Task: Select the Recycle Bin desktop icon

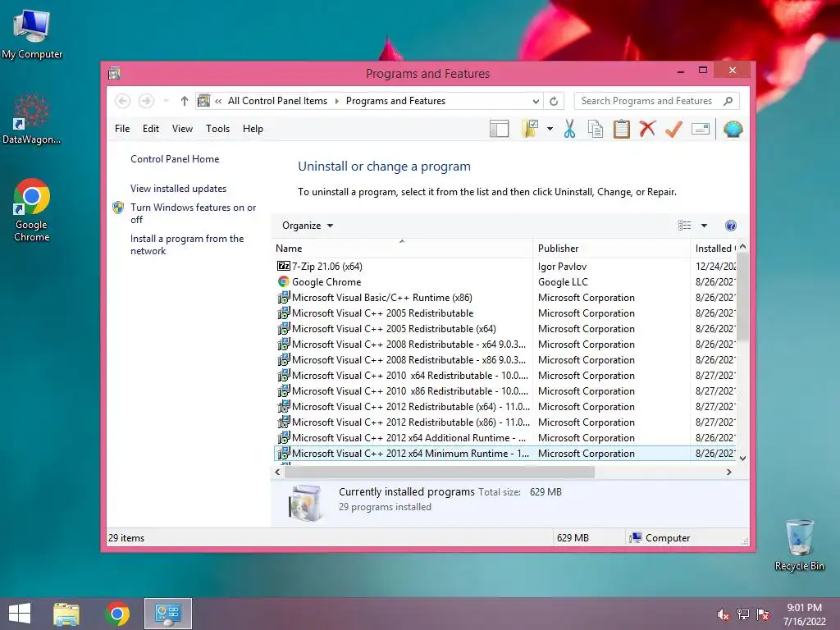Action: [799, 545]
